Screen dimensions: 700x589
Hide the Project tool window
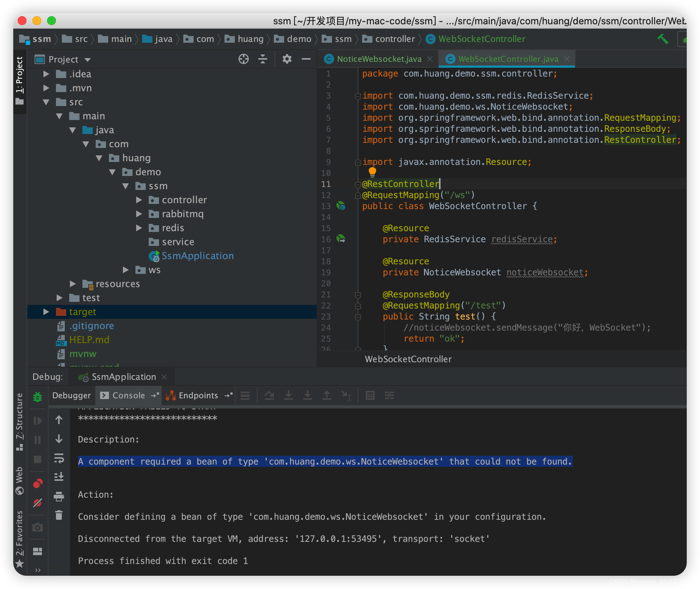tap(306, 59)
